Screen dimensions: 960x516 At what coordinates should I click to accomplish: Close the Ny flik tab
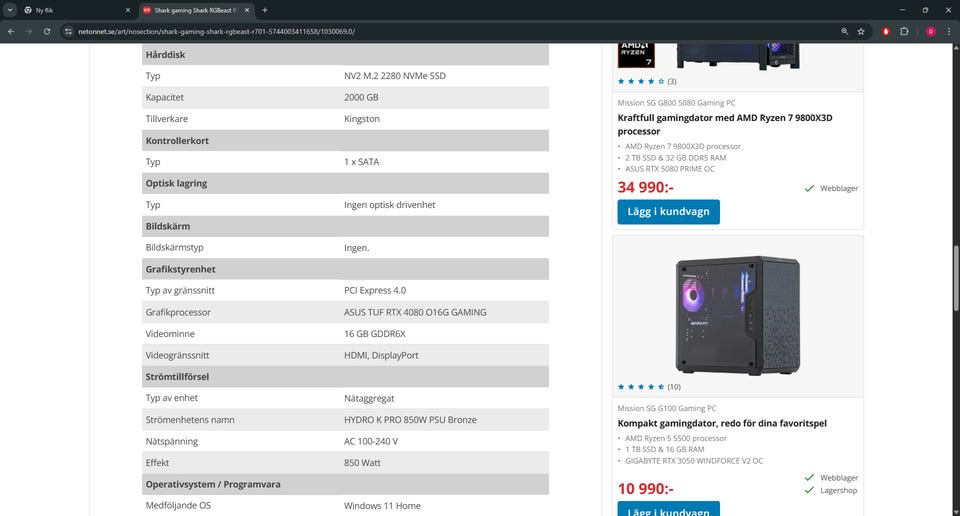pos(127,10)
